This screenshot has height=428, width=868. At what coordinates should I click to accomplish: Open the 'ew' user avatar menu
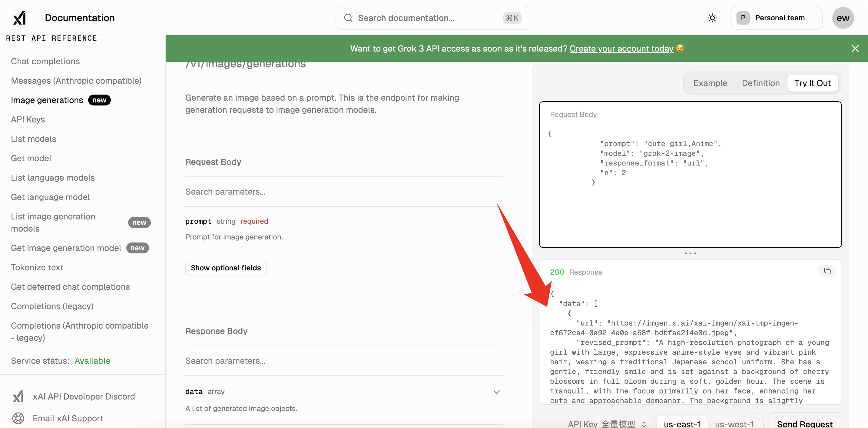[843, 18]
